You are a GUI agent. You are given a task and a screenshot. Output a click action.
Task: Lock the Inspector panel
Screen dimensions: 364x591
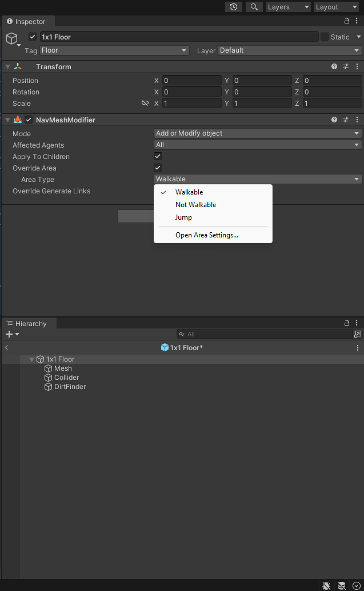point(347,21)
